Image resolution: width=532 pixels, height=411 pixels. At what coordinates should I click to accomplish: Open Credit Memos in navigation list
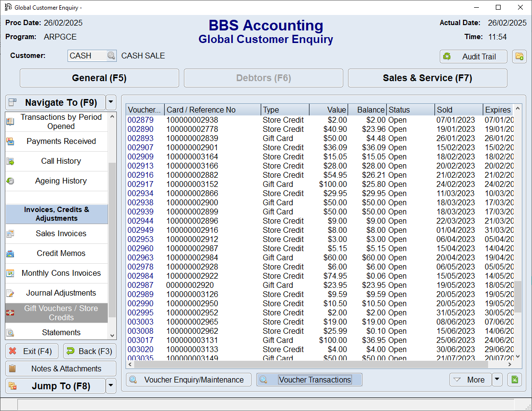click(61, 254)
